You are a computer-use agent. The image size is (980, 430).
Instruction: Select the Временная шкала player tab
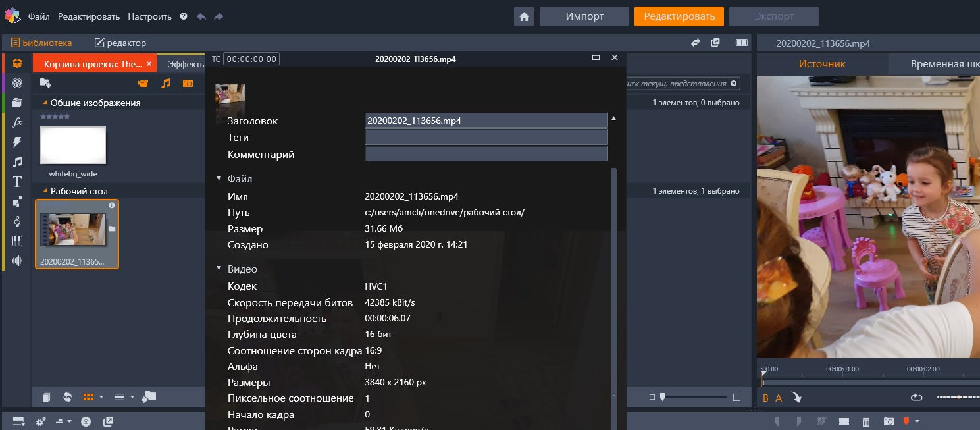pyautogui.click(x=935, y=64)
